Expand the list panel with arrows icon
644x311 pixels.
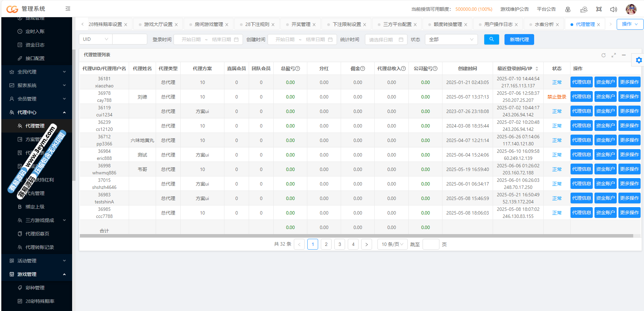click(x=614, y=55)
